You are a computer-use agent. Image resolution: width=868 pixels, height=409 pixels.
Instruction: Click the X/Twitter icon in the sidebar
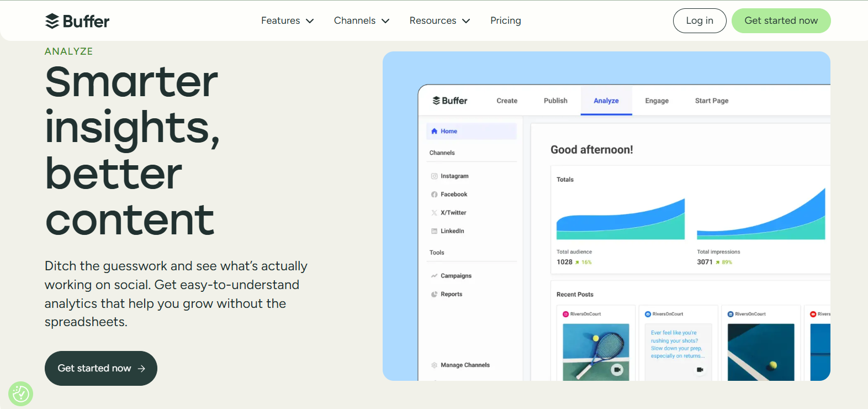click(435, 213)
